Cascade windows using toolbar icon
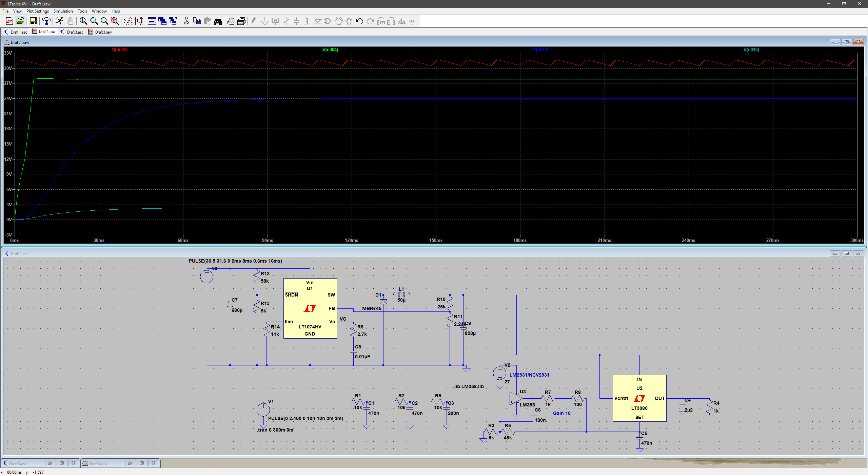Viewport: 868px width, 475px height. 162,21
